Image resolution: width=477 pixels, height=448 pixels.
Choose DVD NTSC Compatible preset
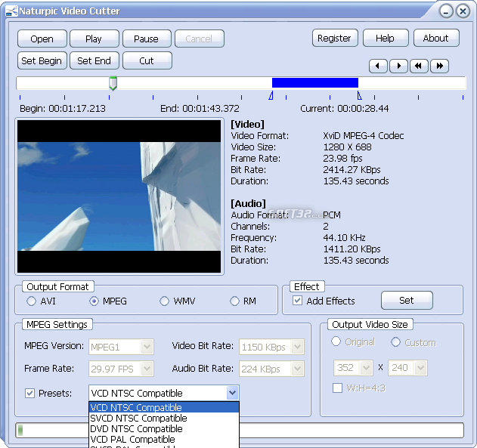coord(164,428)
